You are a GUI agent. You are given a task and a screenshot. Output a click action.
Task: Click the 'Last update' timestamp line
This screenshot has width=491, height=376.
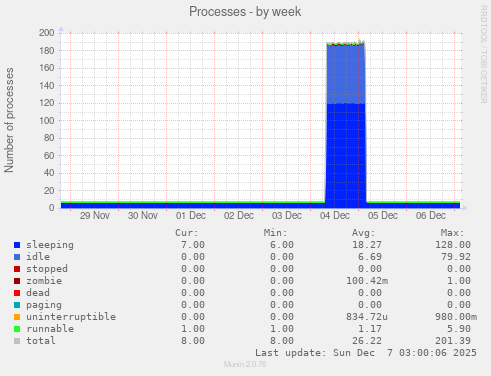(x=366, y=353)
